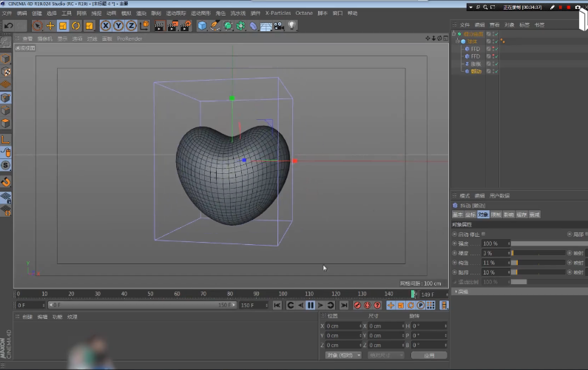This screenshot has height=370, width=588.
Task: Click the 应用 button in coordinates panel
Action: click(429, 355)
